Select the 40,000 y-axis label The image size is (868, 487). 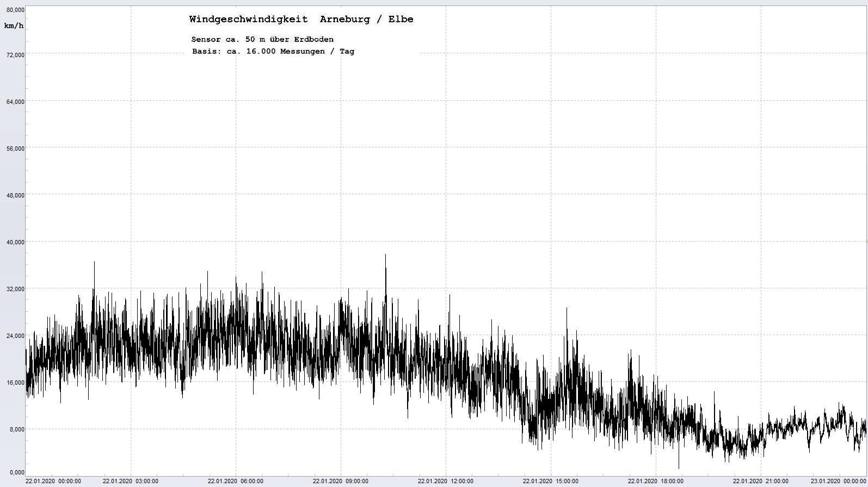pos(15,242)
